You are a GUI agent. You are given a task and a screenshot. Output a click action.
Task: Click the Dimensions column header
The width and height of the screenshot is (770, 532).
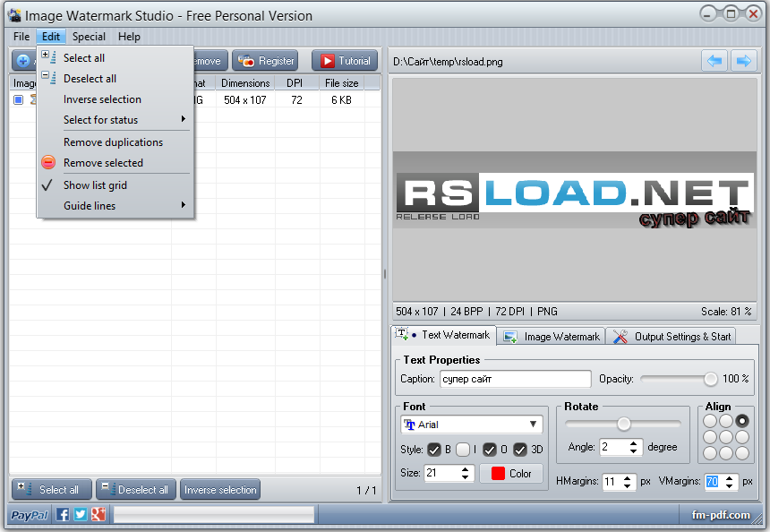pos(245,82)
